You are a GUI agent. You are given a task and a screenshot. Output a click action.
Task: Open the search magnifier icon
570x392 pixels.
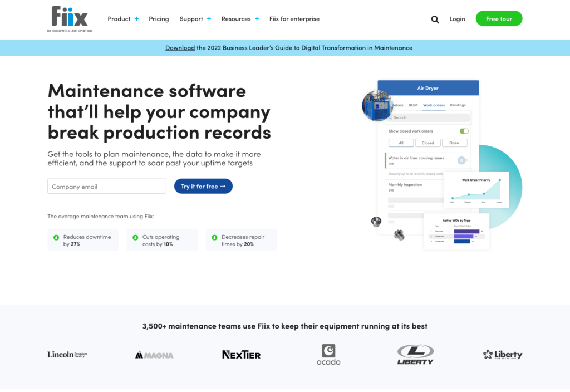[435, 19]
